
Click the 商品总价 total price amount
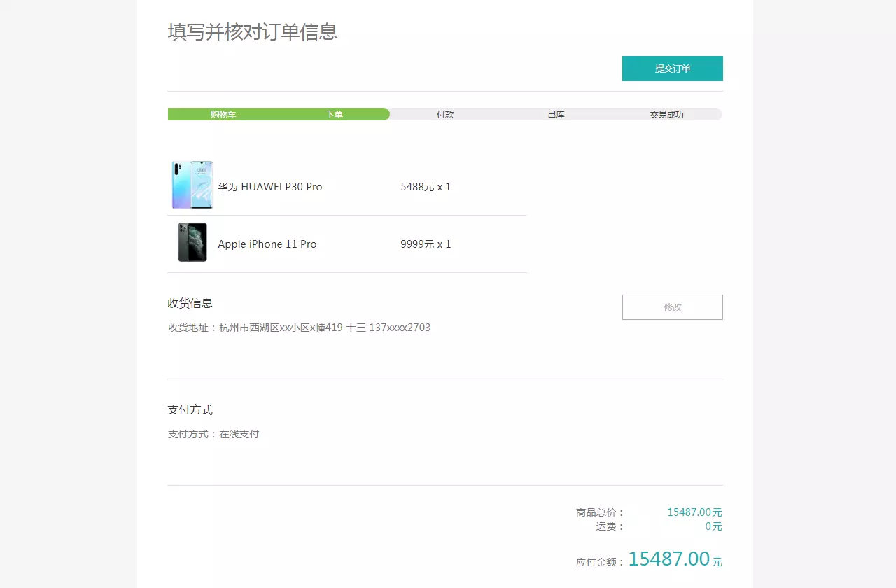pos(694,512)
